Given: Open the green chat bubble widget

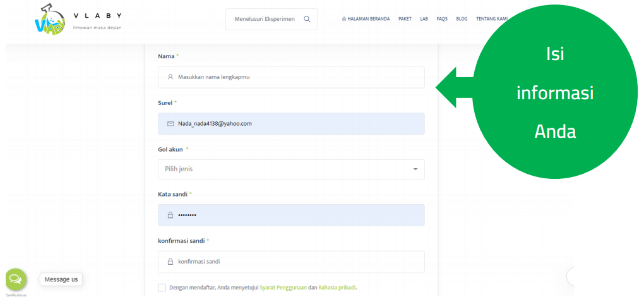Looking at the screenshot, I should [x=15, y=279].
